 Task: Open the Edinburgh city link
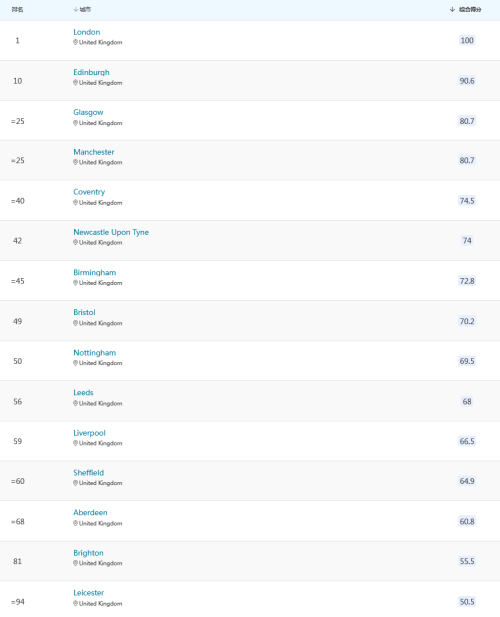click(91, 72)
